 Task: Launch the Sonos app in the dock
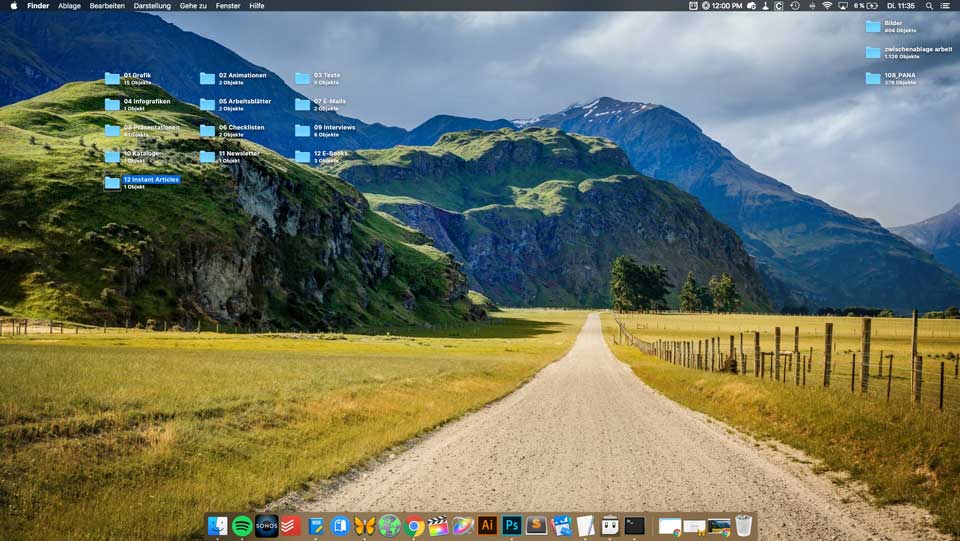tap(266, 526)
